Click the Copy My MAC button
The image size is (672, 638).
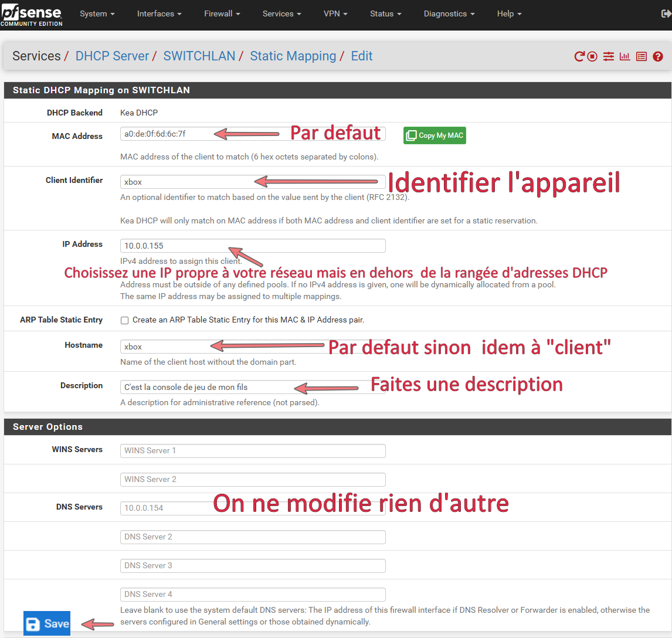435,135
